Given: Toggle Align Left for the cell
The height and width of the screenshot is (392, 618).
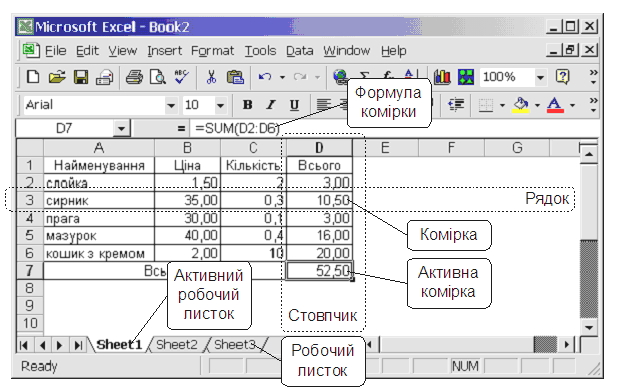Looking at the screenshot, I should click(324, 105).
